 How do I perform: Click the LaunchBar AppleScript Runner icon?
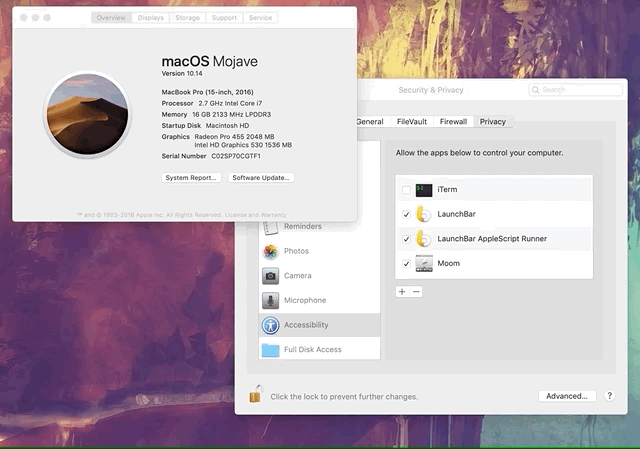[x=424, y=239]
